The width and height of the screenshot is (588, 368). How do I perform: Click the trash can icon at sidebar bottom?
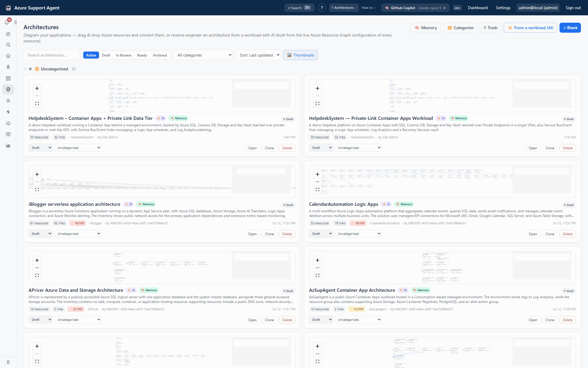pyautogui.click(x=8, y=362)
